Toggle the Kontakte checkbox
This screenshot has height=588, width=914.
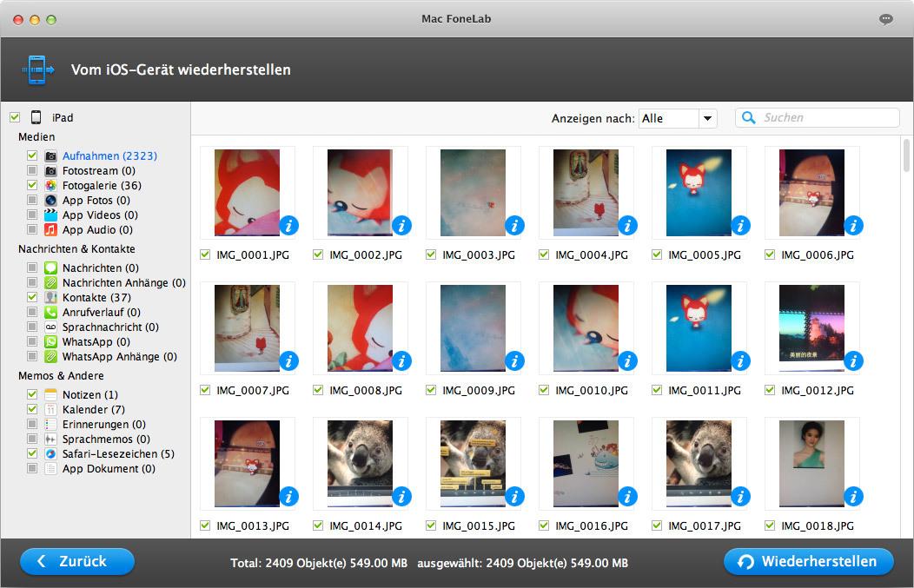tap(32, 297)
